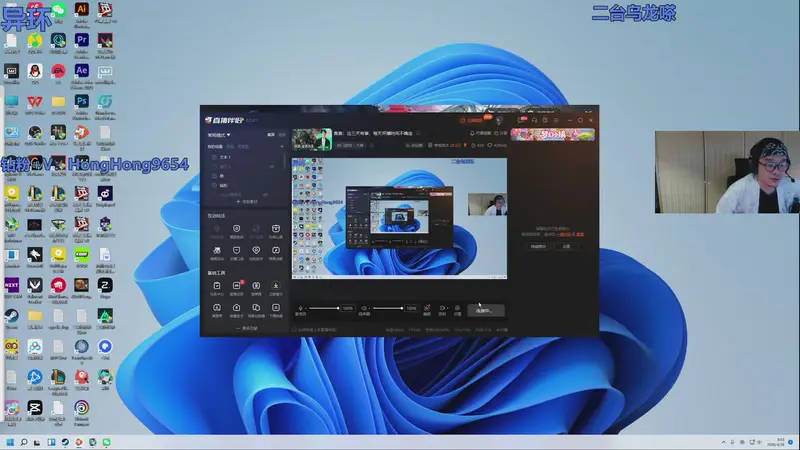The height and width of the screenshot is (450, 800).
Task: Click the settings gear icon in bottom controls
Action: point(457,308)
